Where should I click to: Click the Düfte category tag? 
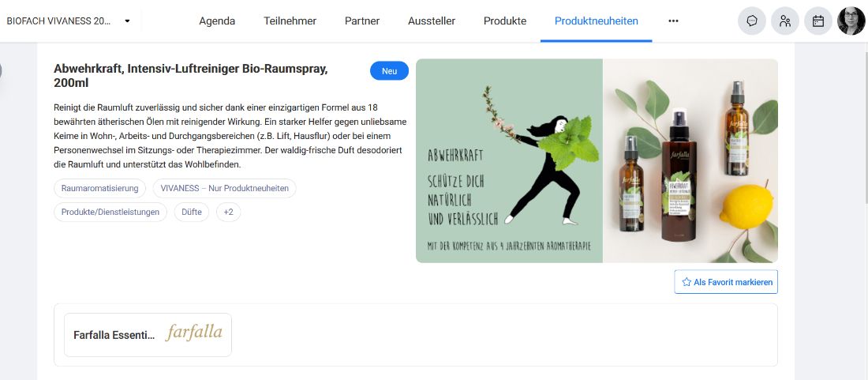[x=192, y=213]
